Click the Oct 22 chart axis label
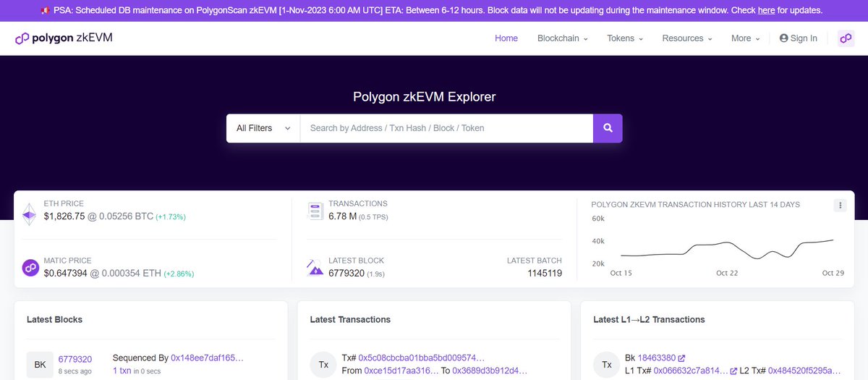This screenshot has height=380, width=868. [727, 273]
